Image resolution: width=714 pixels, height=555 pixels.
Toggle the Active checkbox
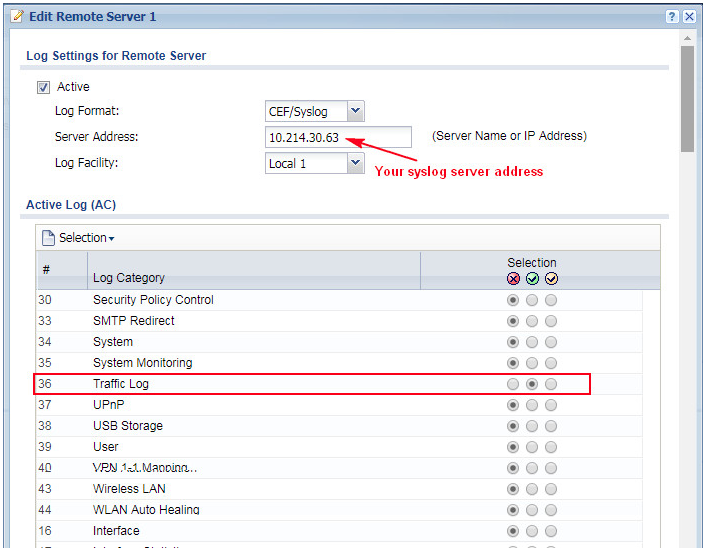pos(44,87)
